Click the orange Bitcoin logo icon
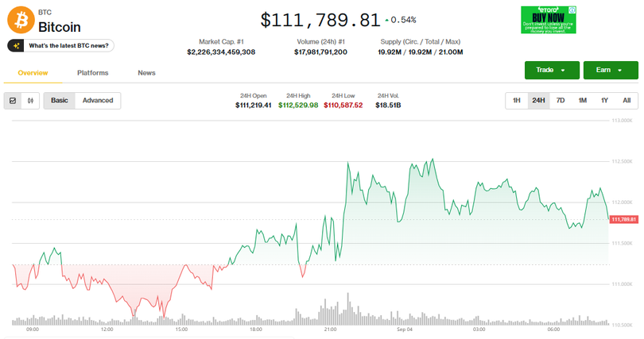Viewport: 644px width, 339px height. 21,20
